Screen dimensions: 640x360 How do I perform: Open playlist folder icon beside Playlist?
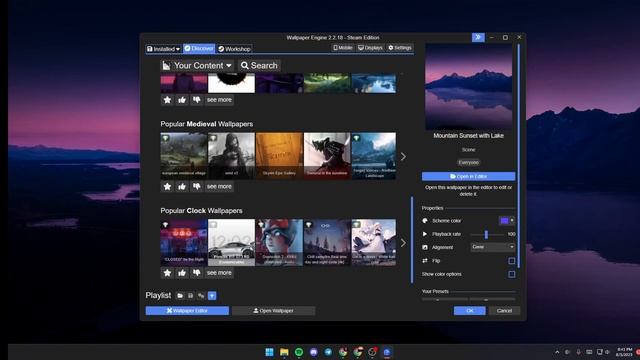click(180, 296)
